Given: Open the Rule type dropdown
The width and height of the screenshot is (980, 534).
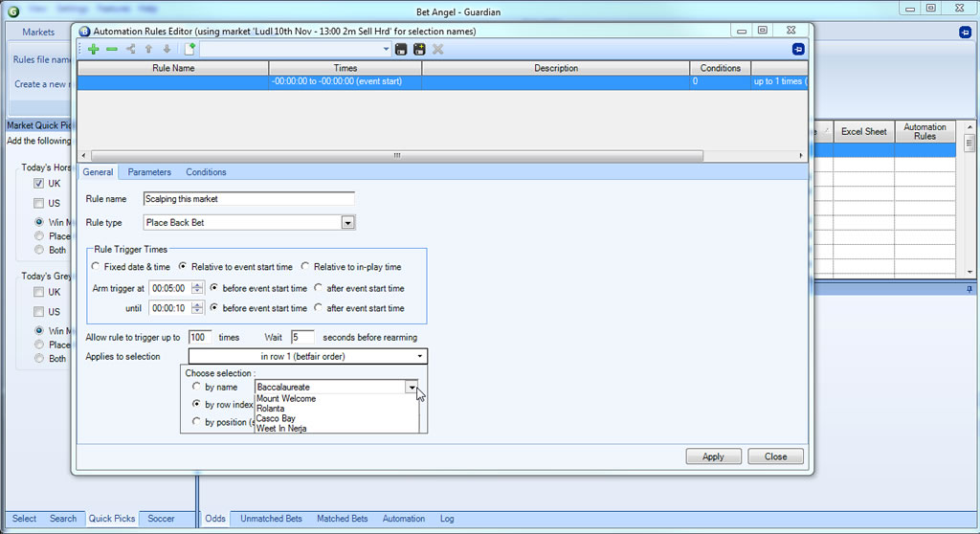Looking at the screenshot, I should coord(348,222).
